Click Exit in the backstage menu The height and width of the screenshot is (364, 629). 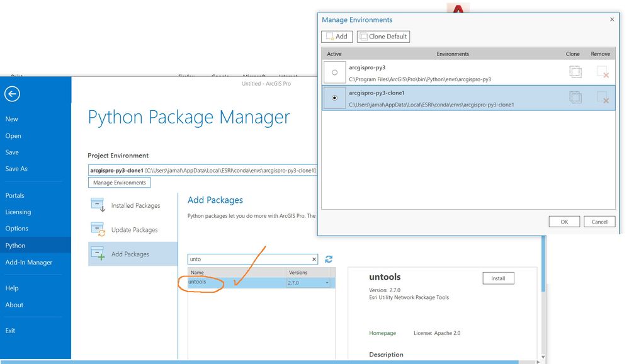point(10,331)
